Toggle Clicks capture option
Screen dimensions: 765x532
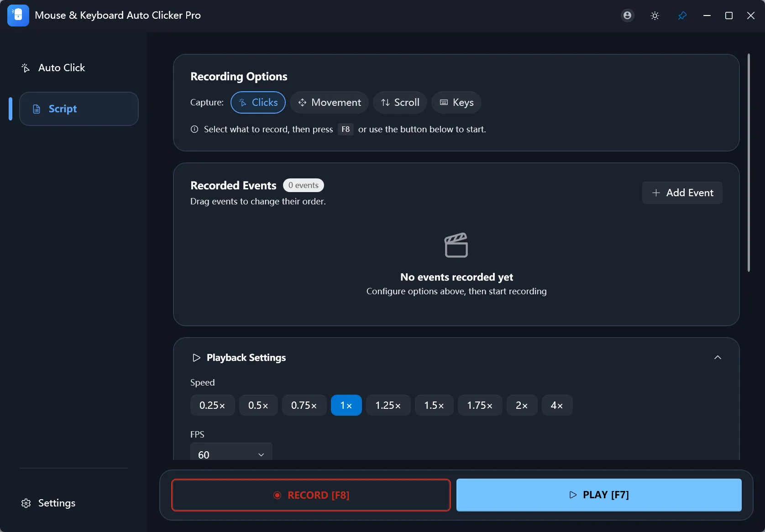tap(258, 102)
